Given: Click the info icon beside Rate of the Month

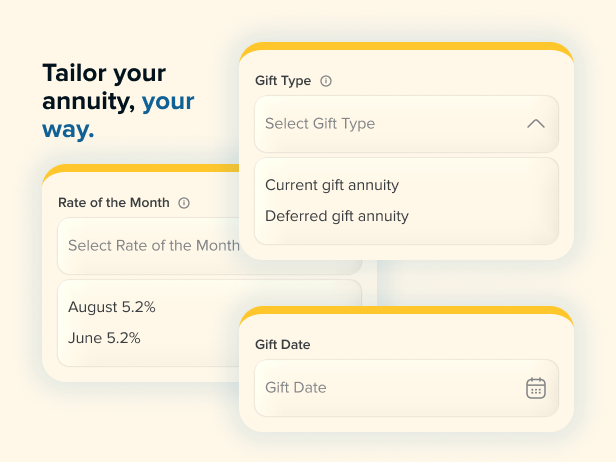Looking at the screenshot, I should click(x=184, y=202).
